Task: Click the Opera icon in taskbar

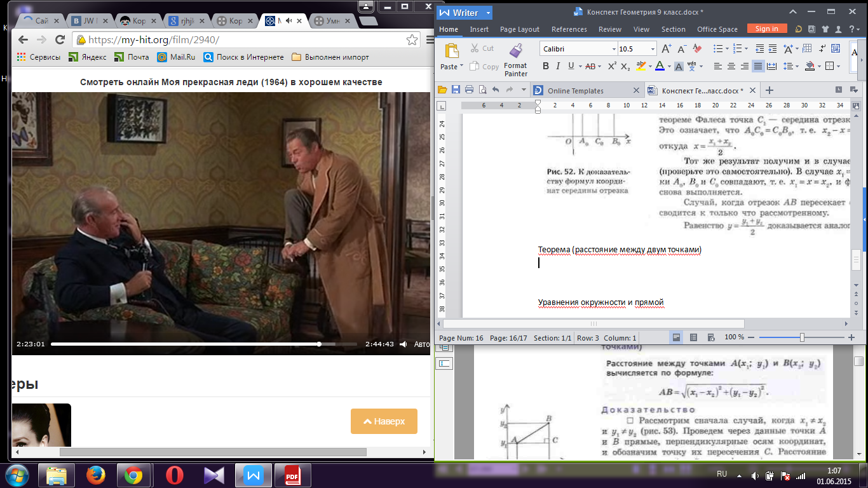Action: 174,475
